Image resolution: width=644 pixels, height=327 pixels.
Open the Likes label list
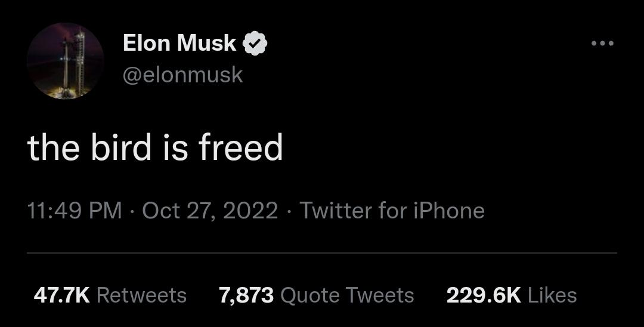(552, 295)
